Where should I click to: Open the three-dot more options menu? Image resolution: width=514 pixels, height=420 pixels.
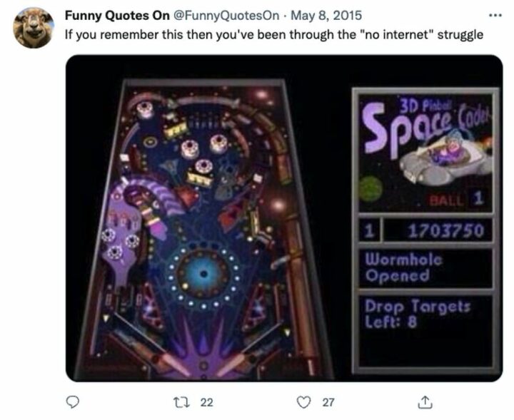pos(493,16)
